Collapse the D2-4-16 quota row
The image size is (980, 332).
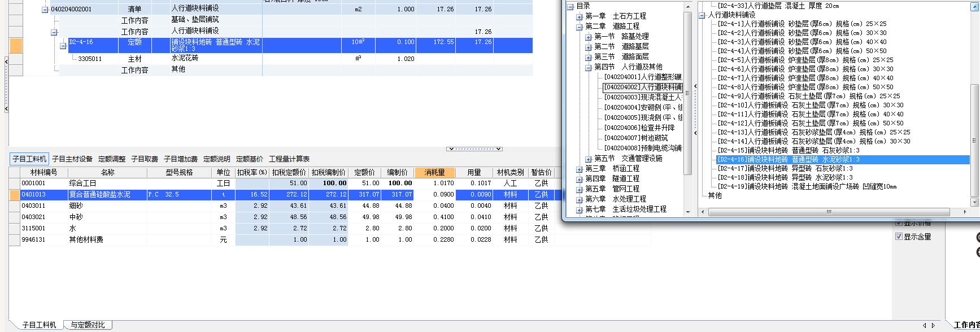click(x=63, y=46)
